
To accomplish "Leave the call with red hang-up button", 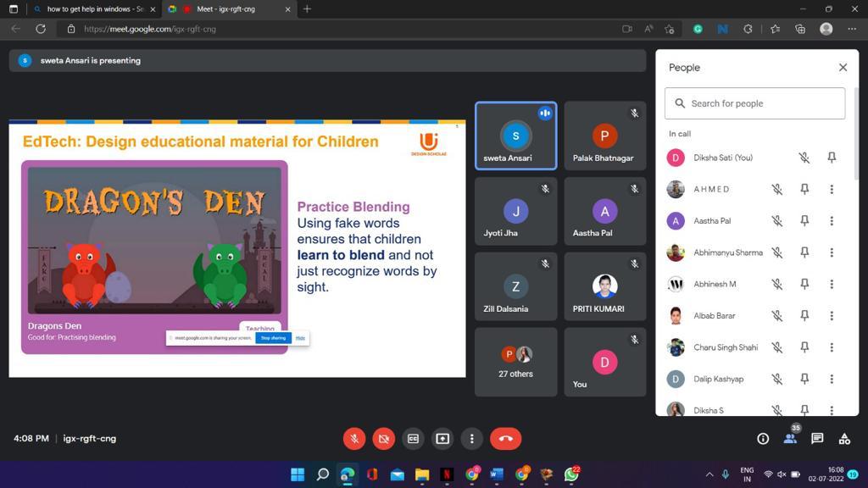I will click(x=505, y=439).
